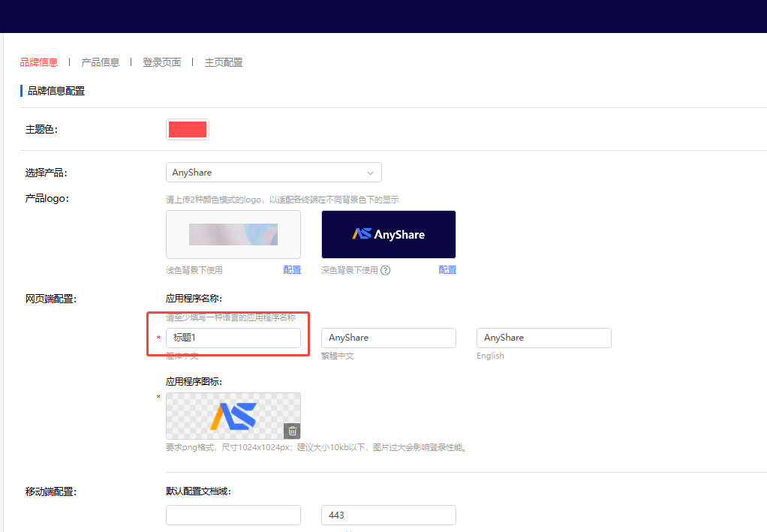Click the question mark help icon

(x=385, y=269)
